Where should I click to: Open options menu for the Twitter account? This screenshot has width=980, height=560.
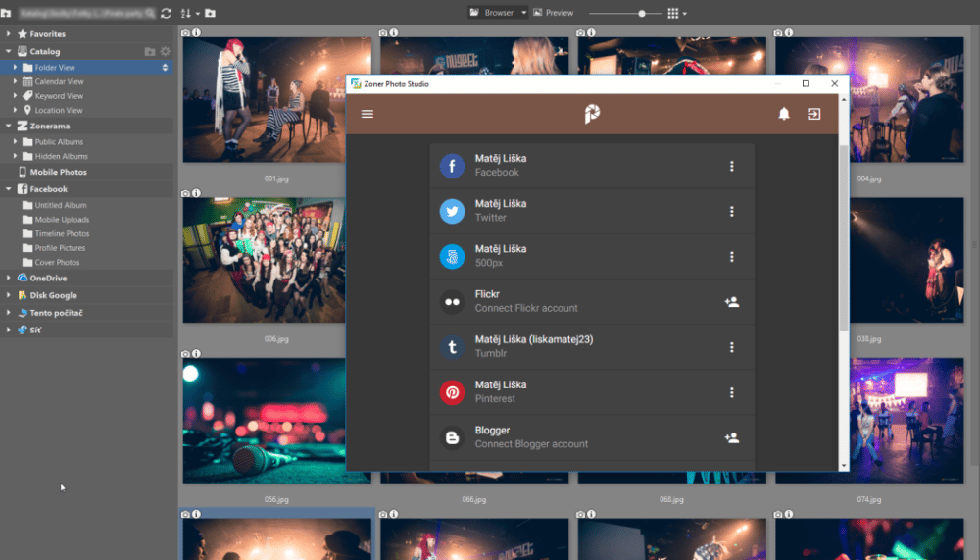(732, 212)
